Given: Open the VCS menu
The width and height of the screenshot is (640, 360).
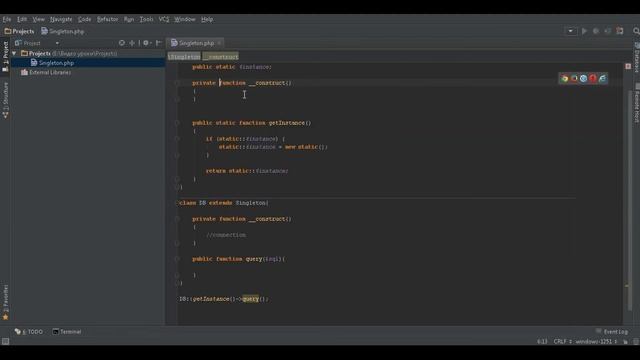Looking at the screenshot, I should tap(164, 19).
